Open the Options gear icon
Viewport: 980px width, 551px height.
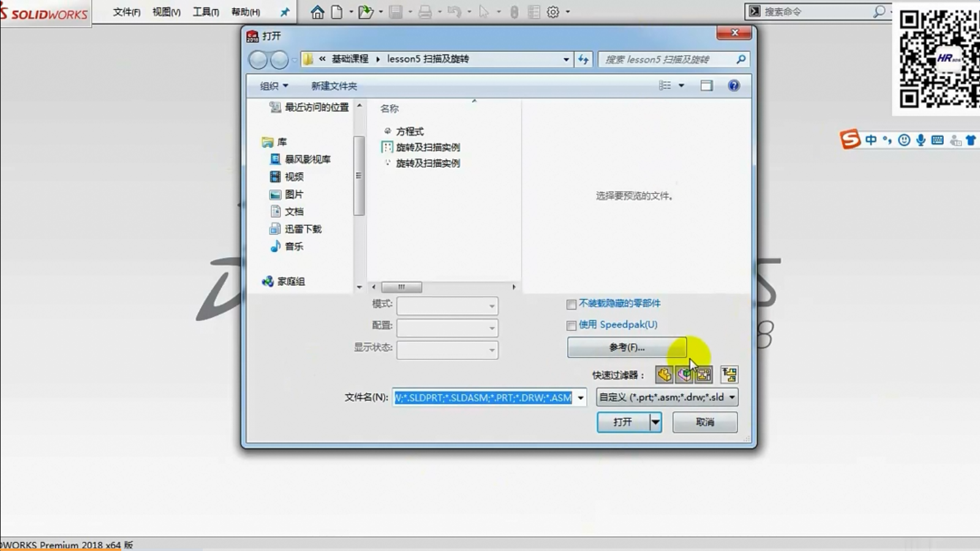[x=553, y=12]
